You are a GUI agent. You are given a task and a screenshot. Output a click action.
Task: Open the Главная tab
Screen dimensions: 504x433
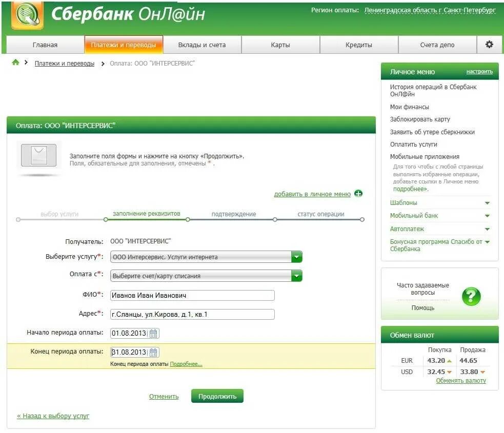pyautogui.click(x=45, y=45)
